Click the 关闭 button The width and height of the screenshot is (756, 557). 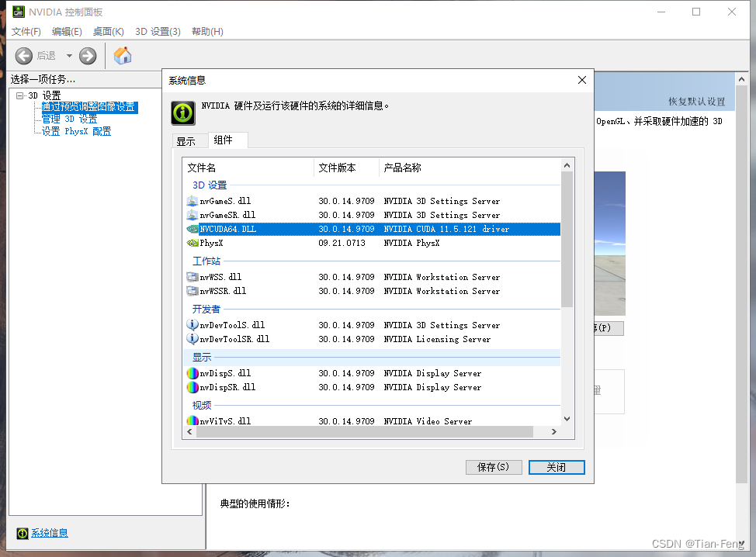557,467
